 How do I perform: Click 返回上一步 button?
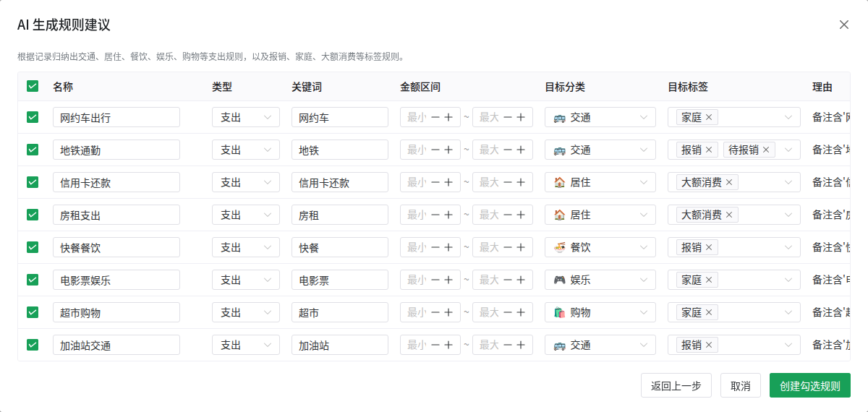[x=676, y=385]
